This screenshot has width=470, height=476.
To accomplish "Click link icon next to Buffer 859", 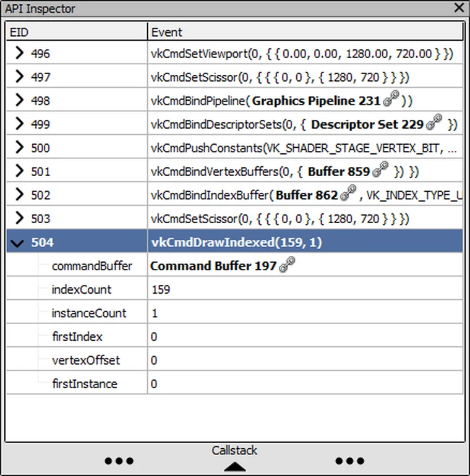I will [380, 169].
